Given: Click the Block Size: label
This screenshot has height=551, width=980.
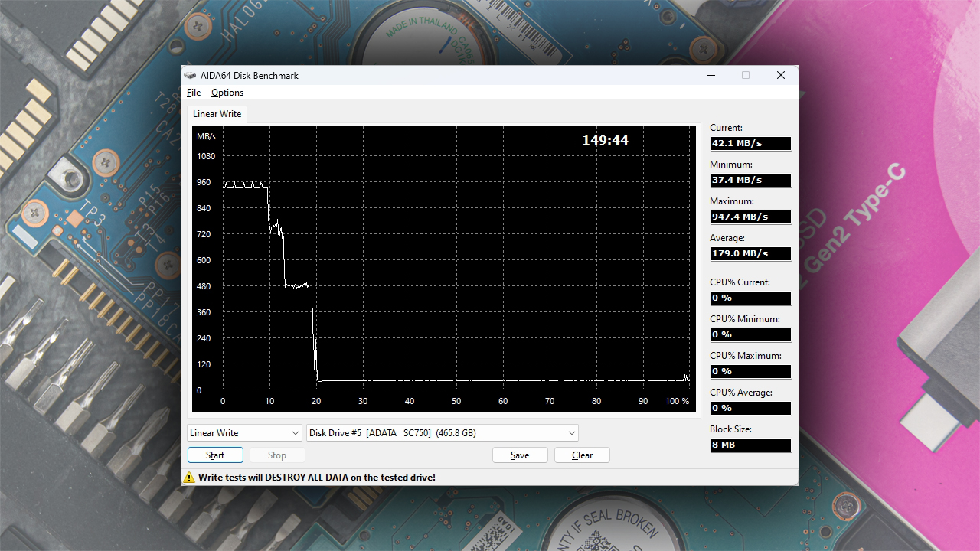Looking at the screenshot, I should coord(730,429).
